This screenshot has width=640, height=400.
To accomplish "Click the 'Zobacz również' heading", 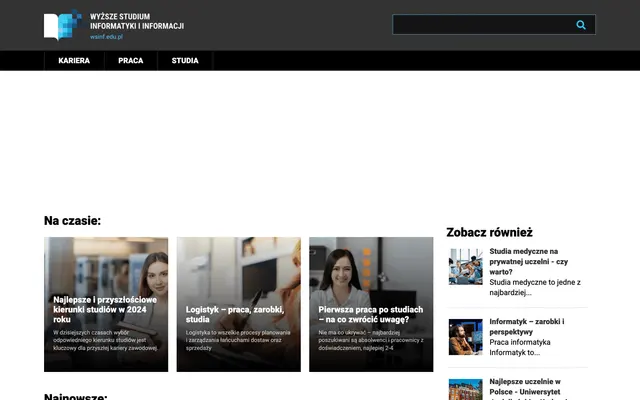I will click(489, 232).
